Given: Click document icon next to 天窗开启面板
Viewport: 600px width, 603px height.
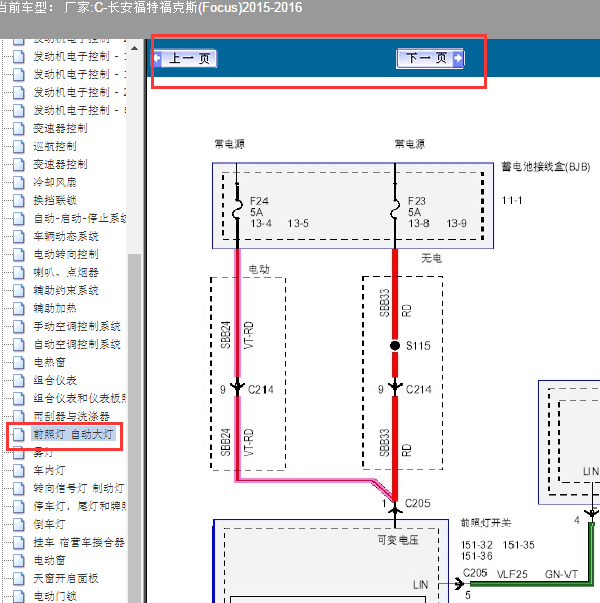Looking at the screenshot, I should tap(18, 578).
